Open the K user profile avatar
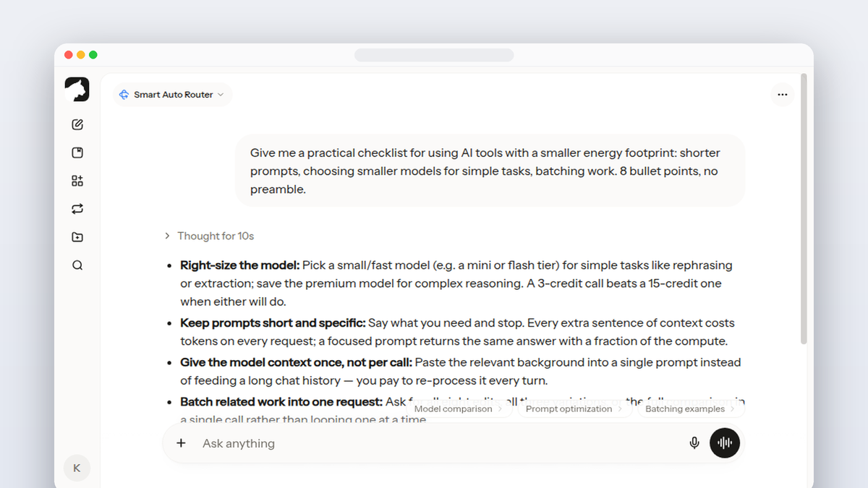 [77, 468]
